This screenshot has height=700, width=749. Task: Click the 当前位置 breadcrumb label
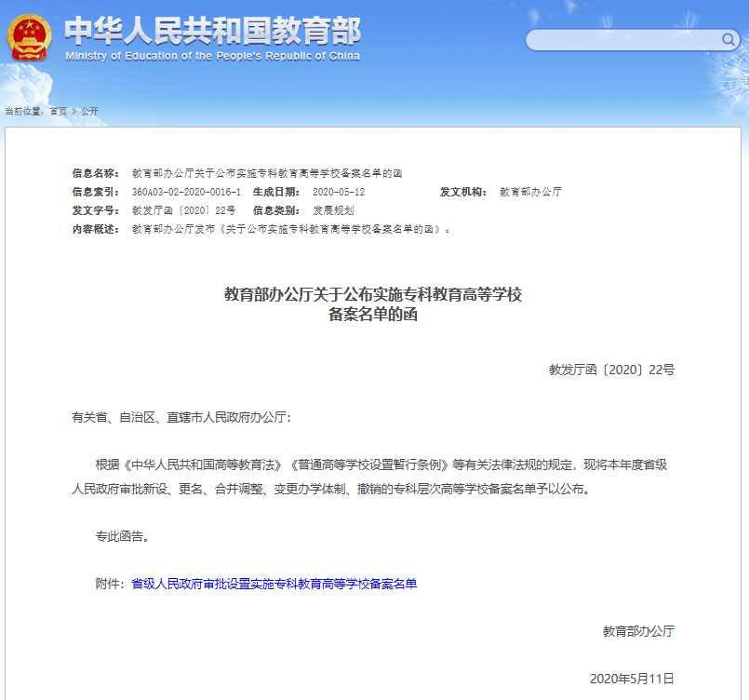click(24, 112)
